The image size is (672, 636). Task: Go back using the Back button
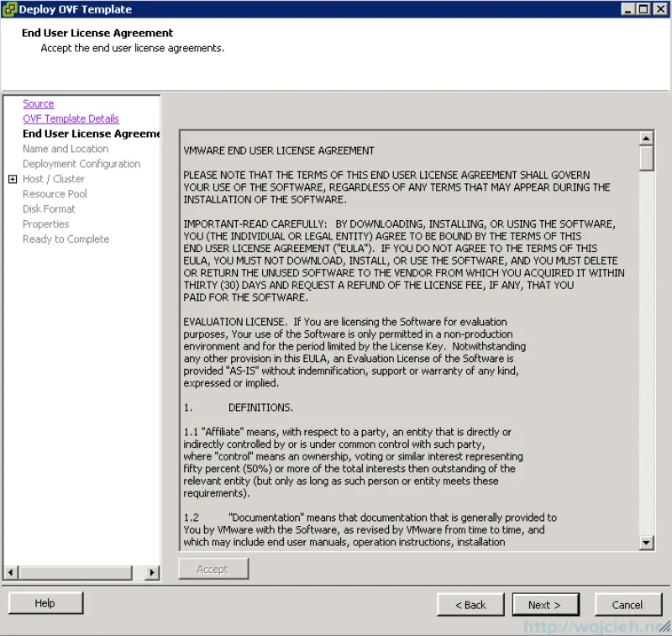pos(470,604)
